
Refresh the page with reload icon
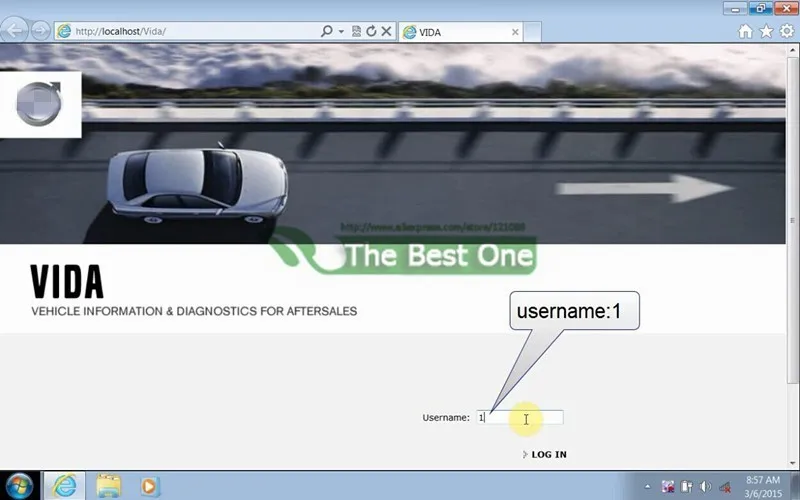pos(371,32)
